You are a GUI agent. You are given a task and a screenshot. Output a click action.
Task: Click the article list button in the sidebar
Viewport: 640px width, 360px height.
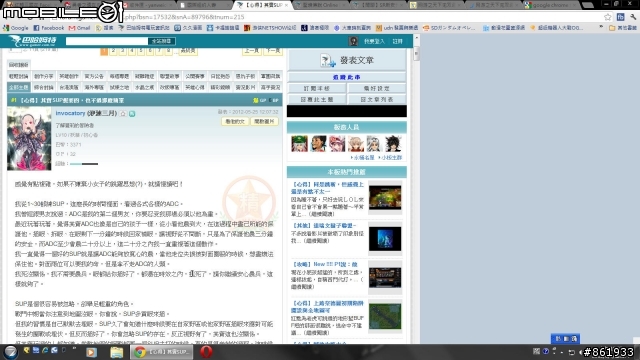click(376, 99)
